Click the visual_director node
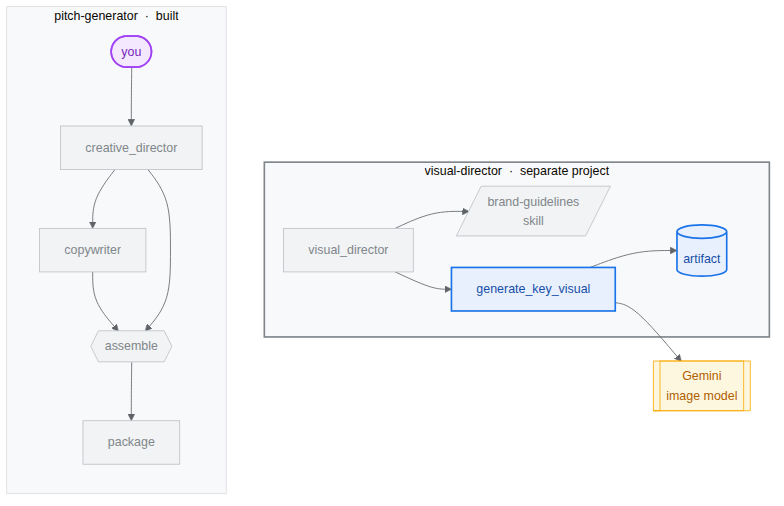784x506 pixels. click(348, 250)
